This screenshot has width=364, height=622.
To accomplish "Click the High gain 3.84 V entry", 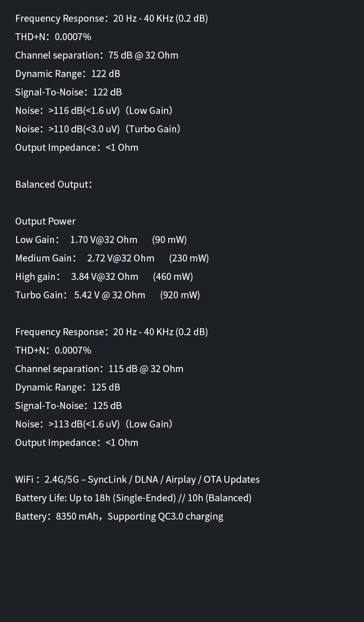I will coord(77,277).
